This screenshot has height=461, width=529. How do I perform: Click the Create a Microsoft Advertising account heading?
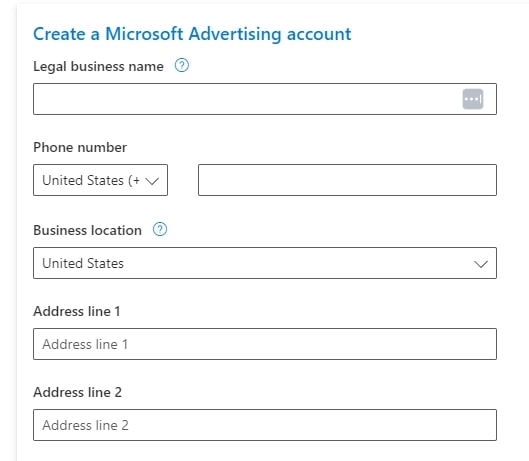click(192, 34)
